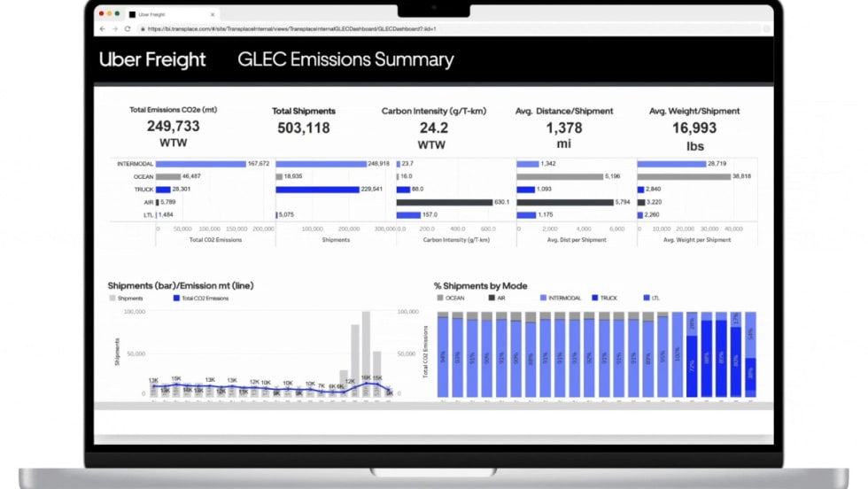The height and width of the screenshot is (489, 868).
Task: Click the Total Emissions CO2e value 249,733
Action: pyautogui.click(x=173, y=127)
